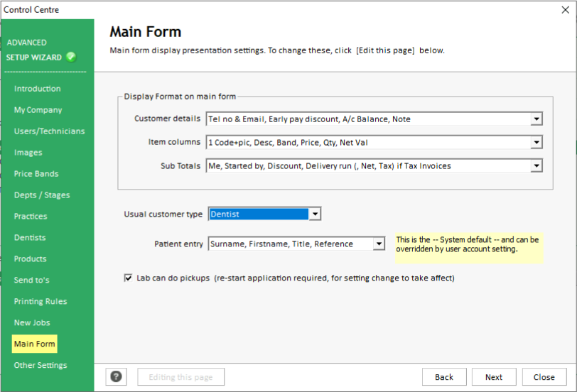This screenshot has width=577, height=392.
Task: Click the ADVANCED heading in the sidebar
Action: coord(26,43)
